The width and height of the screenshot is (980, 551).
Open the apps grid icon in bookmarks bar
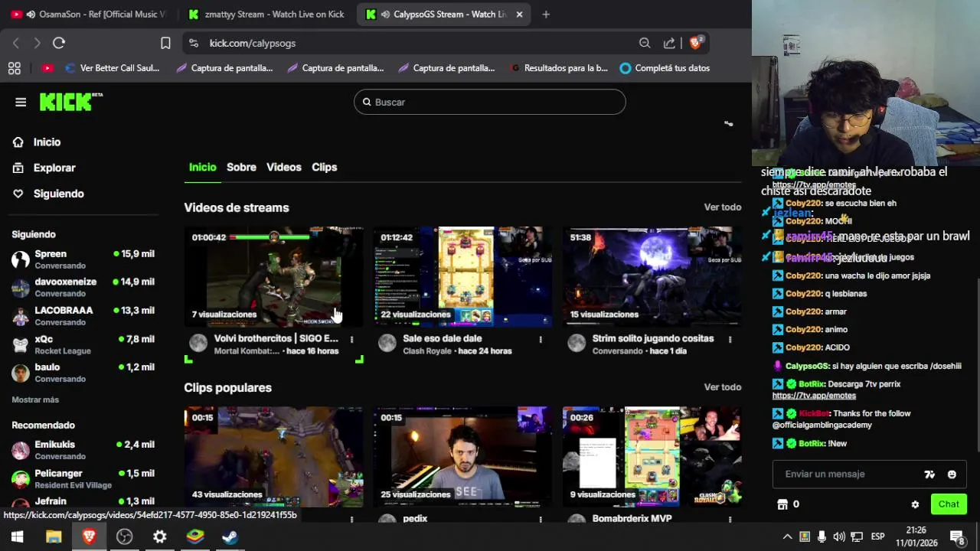[14, 68]
